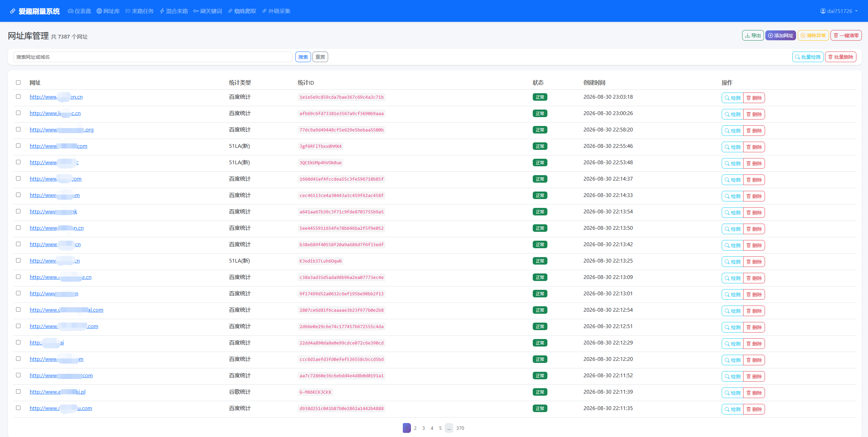868x437 pixels.
Task: Open the dai751726 user dropdown
Action: click(x=839, y=11)
